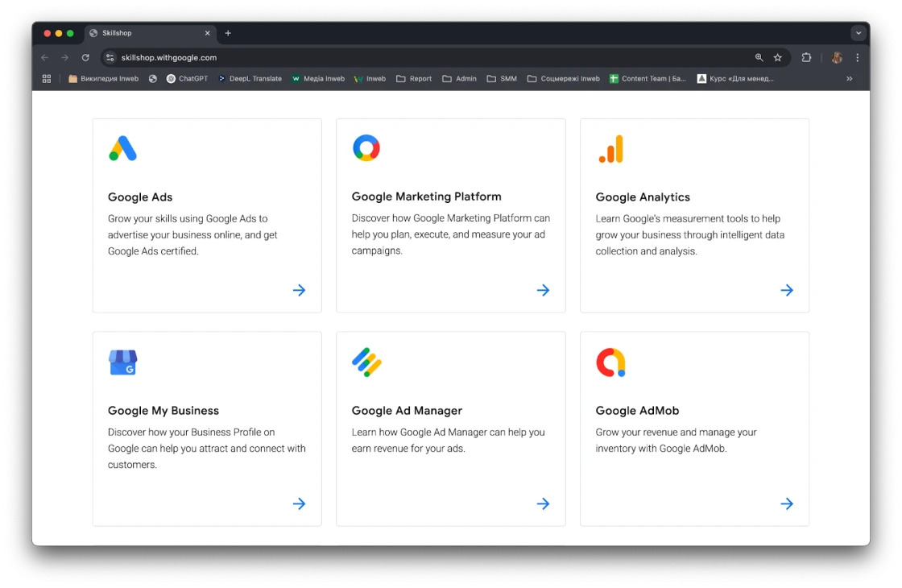Click the Google Ads logo icon
This screenshot has height=588, width=902.
point(123,149)
